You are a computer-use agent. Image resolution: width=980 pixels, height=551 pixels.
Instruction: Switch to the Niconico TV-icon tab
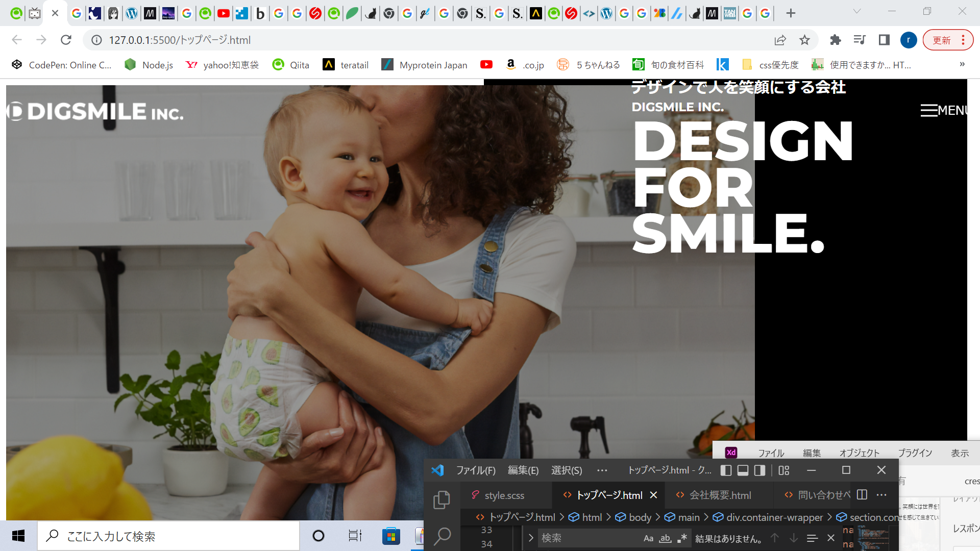coord(35,13)
